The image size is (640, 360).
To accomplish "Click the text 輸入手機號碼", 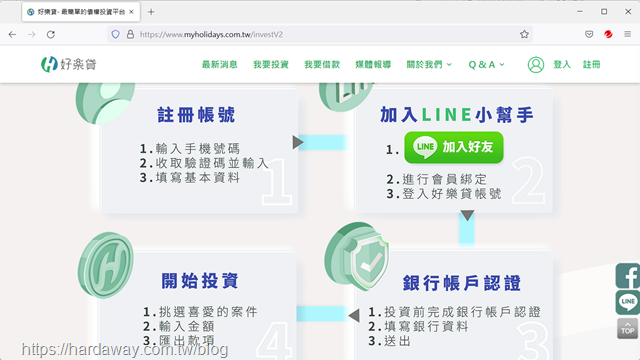I will click(x=198, y=149).
